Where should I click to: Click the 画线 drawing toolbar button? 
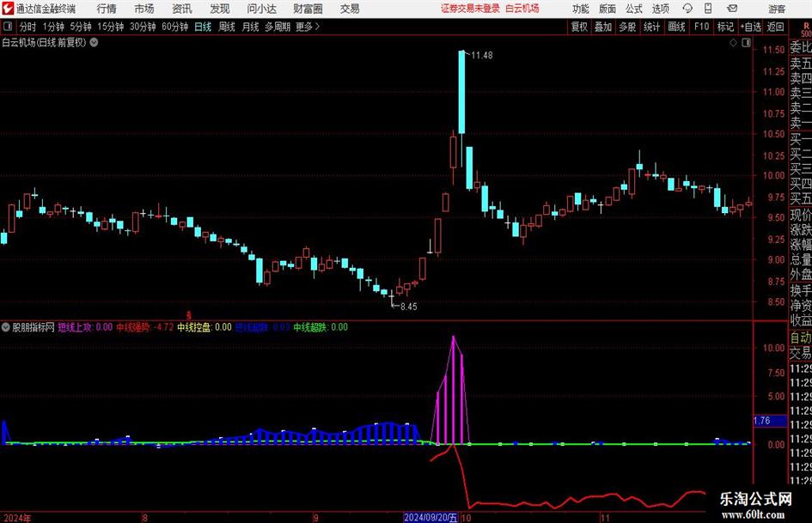[x=677, y=27]
